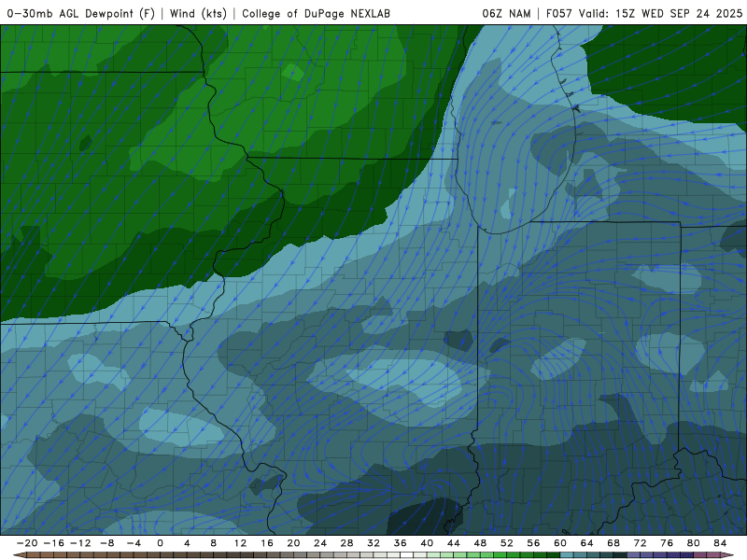Click the 80 legend value
The height and width of the screenshot is (560, 747).
click(x=694, y=543)
